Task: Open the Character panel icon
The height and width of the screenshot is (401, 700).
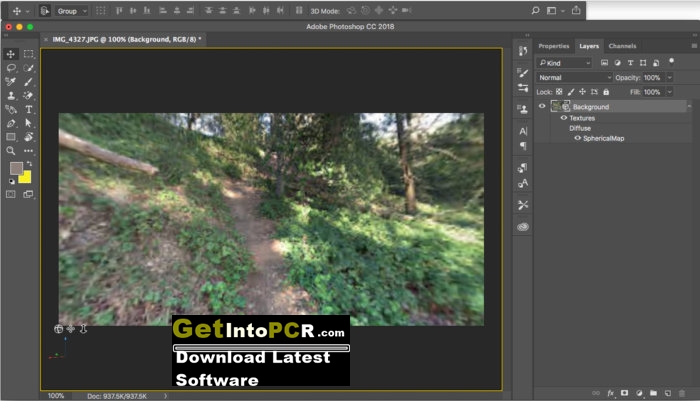Action: point(523,131)
